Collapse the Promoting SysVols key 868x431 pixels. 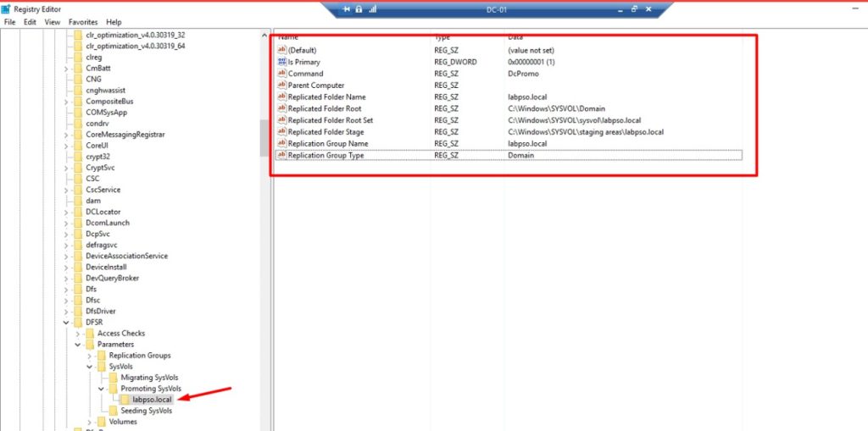[x=101, y=389]
